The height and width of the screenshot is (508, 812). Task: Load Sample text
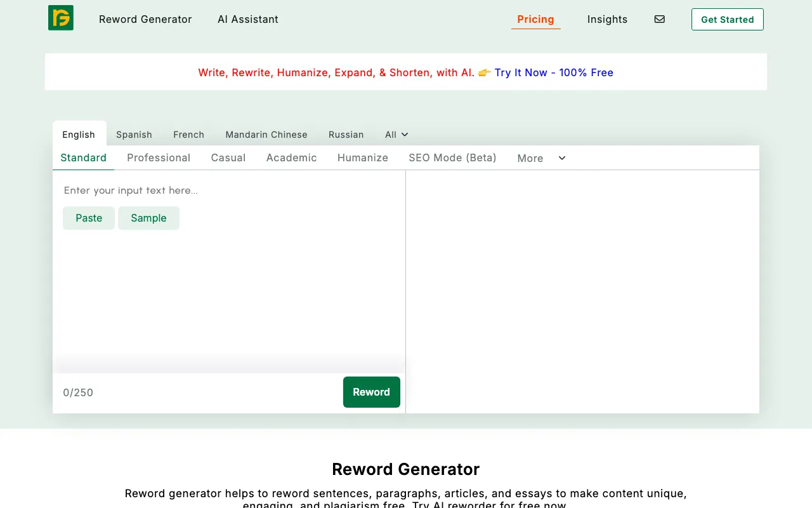(148, 218)
